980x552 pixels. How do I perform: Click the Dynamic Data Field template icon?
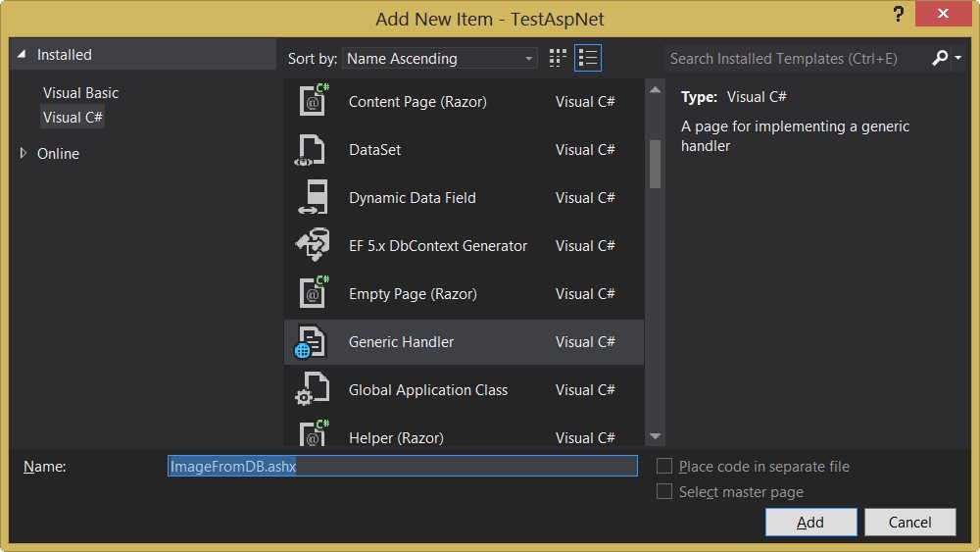[314, 197]
